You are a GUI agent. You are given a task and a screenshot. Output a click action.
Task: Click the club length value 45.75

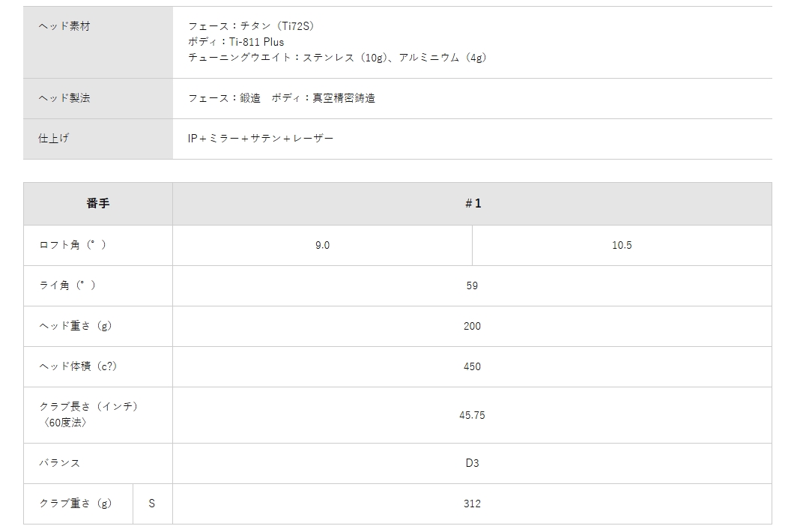click(x=472, y=414)
